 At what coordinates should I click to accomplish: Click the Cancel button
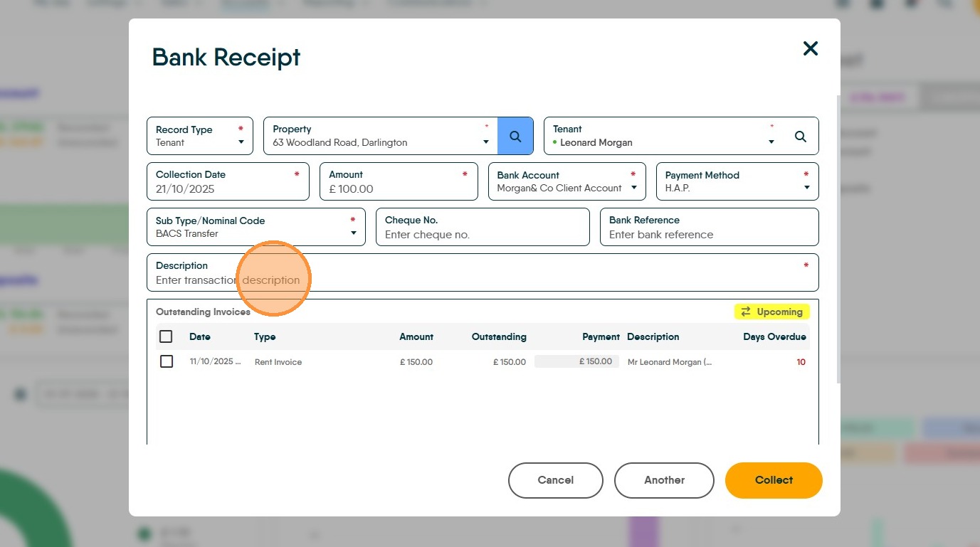pyautogui.click(x=556, y=480)
